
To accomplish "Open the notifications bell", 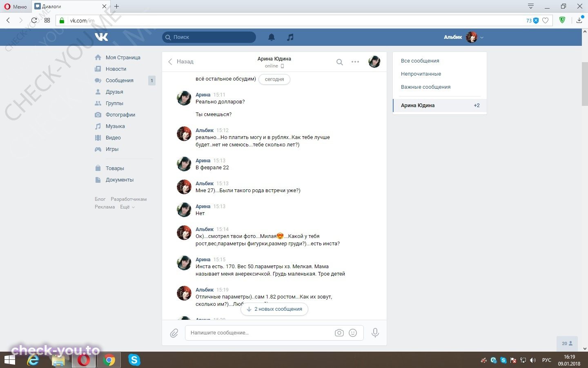I will tap(272, 37).
